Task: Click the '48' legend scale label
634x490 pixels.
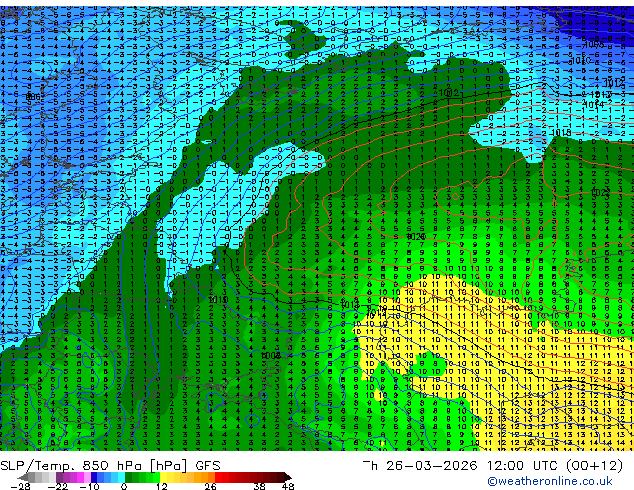Action: point(288,486)
